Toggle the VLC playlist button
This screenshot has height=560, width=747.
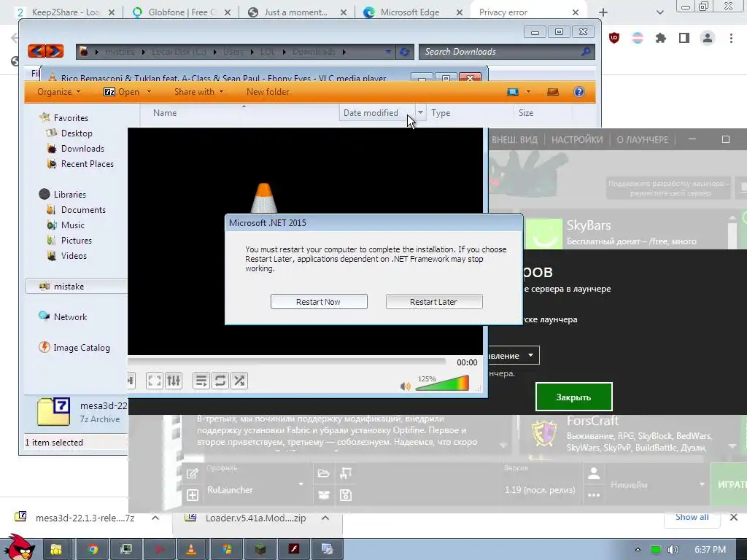[x=201, y=381]
